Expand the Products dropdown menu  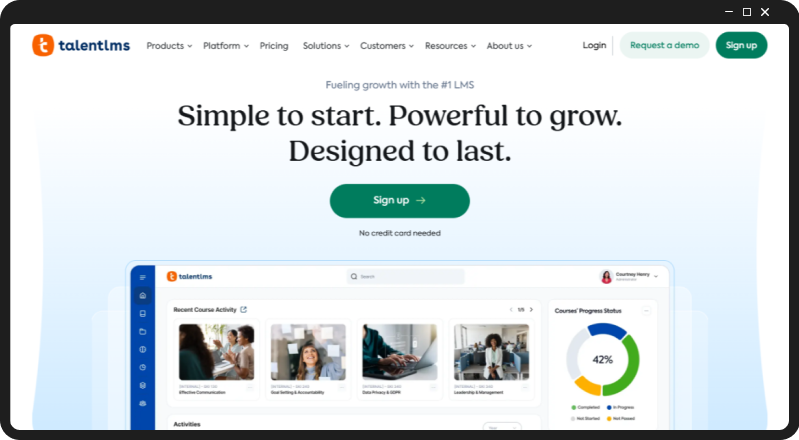pos(169,46)
